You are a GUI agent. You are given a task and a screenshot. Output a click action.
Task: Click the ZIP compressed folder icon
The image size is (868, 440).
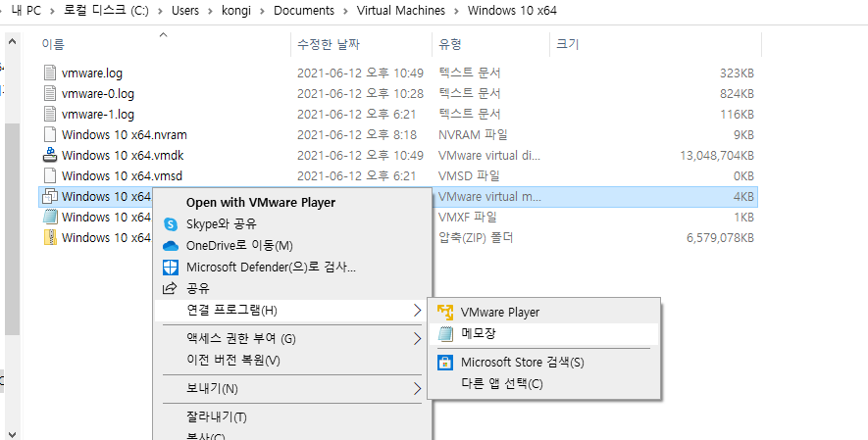coord(50,237)
